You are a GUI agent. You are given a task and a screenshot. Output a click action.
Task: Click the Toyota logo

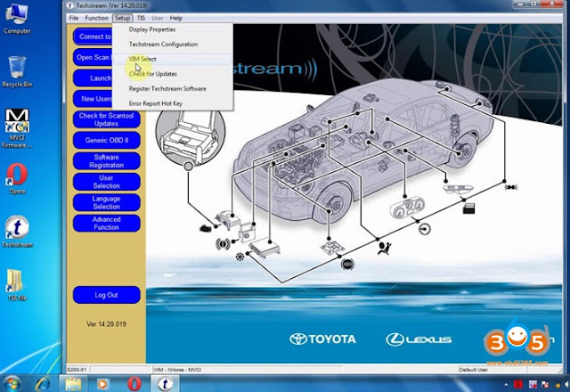tap(322, 339)
